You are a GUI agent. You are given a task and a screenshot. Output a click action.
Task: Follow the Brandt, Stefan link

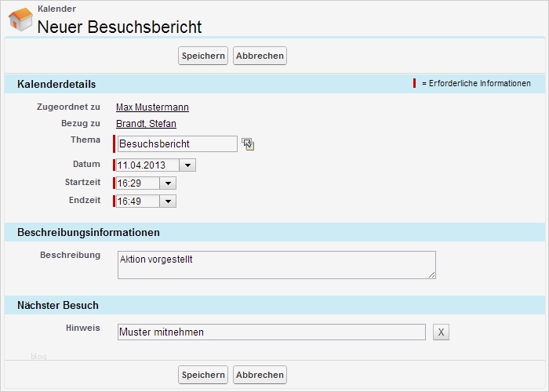[x=146, y=124]
